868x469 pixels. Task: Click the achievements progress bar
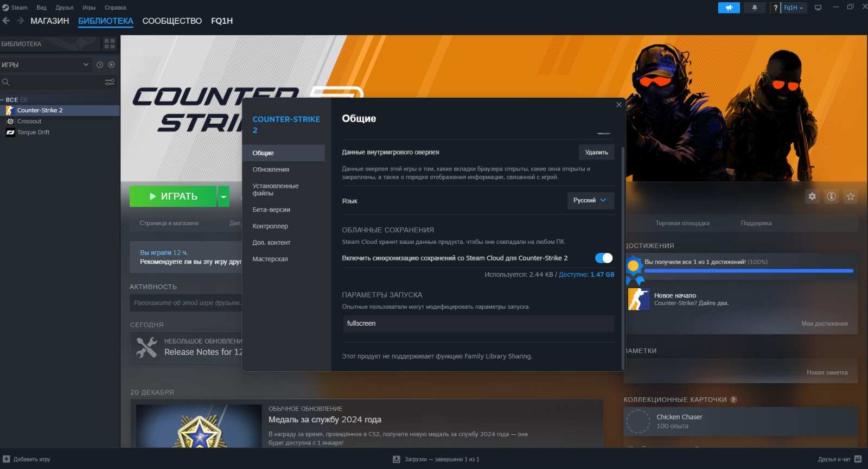click(749, 270)
